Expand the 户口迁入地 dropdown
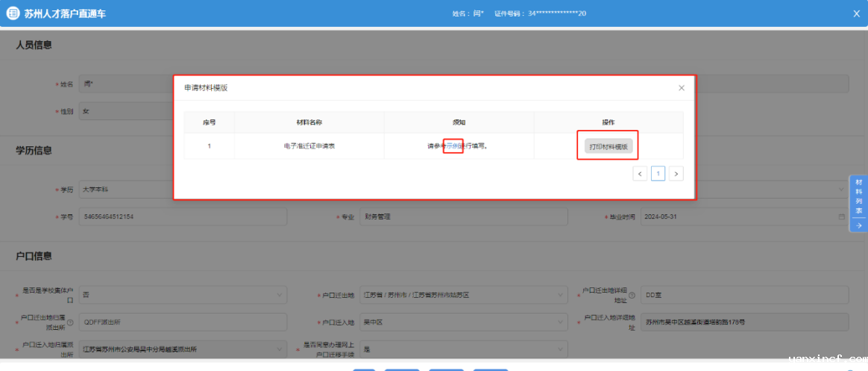Image resolution: width=868 pixels, height=371 pixels. click(x=559, y=322)
